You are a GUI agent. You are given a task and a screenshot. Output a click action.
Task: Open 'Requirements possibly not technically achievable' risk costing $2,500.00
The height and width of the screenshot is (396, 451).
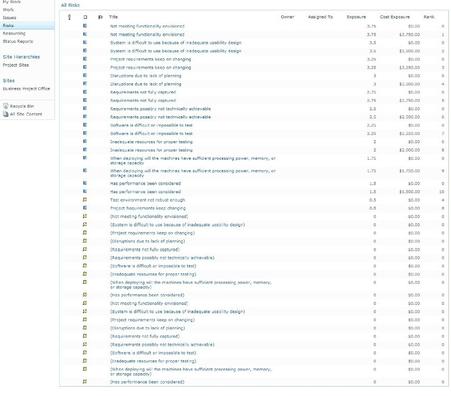click(x=160, y=117)
